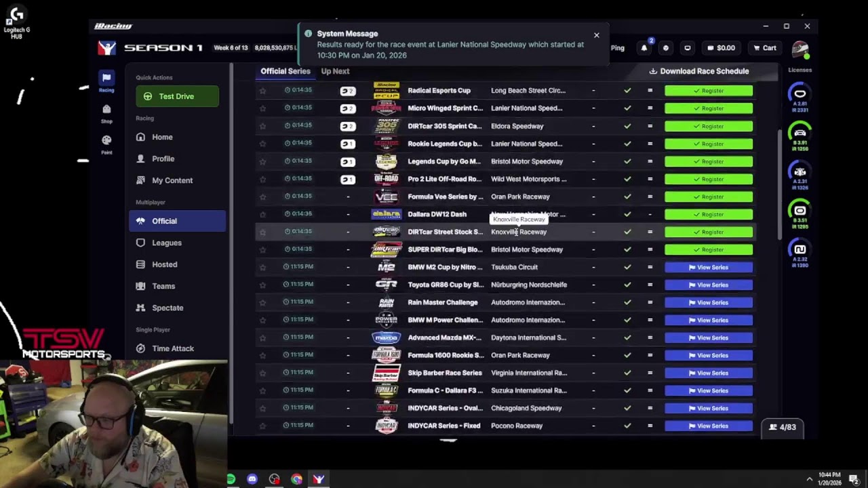Click the Formula Vee series logo
The height and width of the screenshot is (488, 868).
387,197
